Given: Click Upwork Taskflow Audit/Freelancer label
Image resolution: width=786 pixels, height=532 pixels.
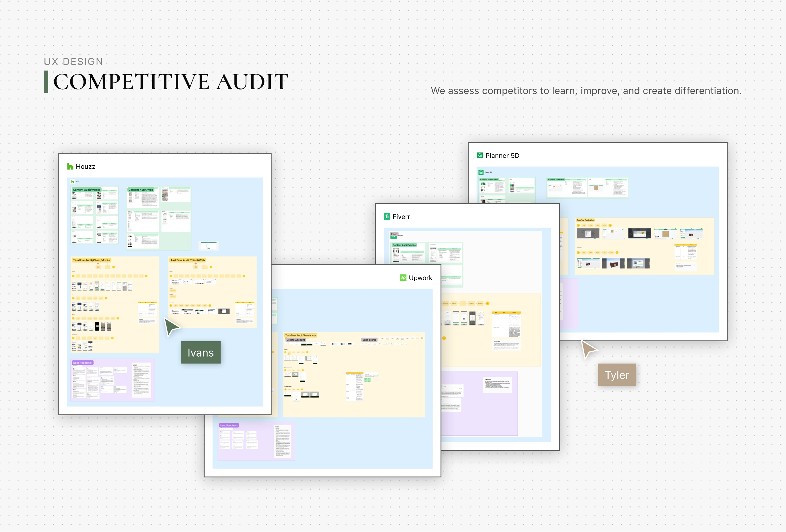Looking at the screenshot, I should pos(300,335).
